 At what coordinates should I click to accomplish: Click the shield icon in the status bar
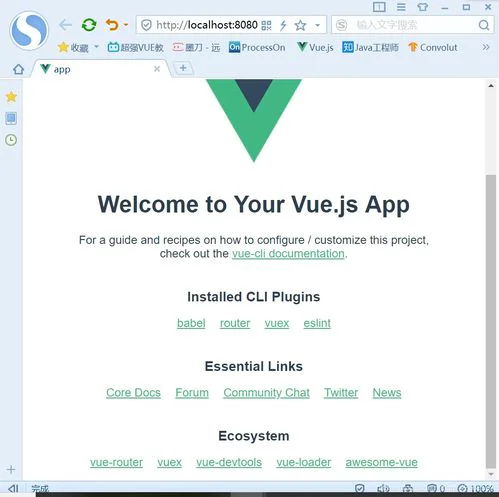359,489
